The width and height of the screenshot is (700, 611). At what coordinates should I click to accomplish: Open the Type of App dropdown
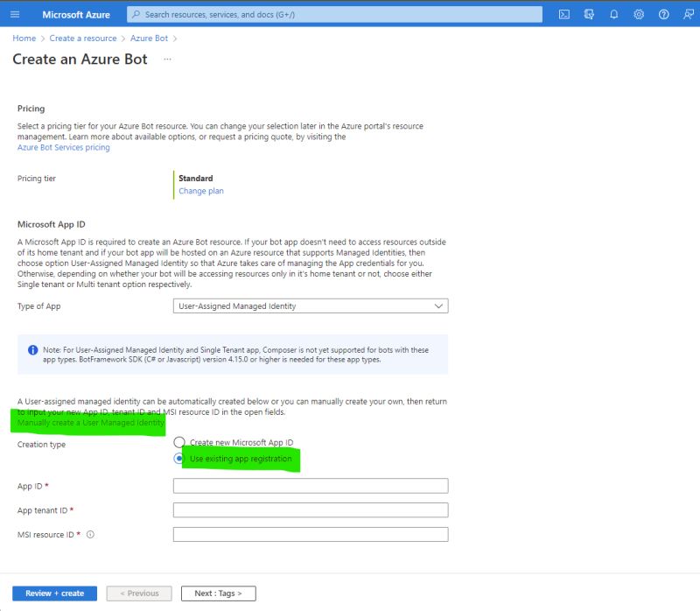(x=311, y=305)
